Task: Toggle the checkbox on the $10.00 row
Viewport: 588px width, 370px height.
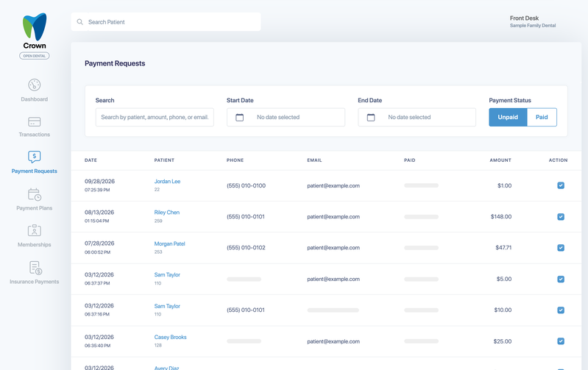Action: [561, 310]
